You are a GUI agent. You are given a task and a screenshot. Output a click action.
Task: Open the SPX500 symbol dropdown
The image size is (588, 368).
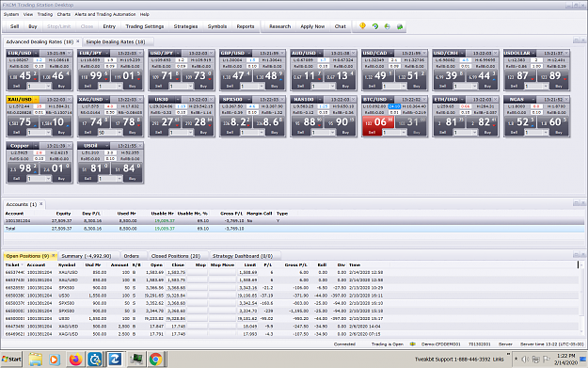(x=249, y=100)
